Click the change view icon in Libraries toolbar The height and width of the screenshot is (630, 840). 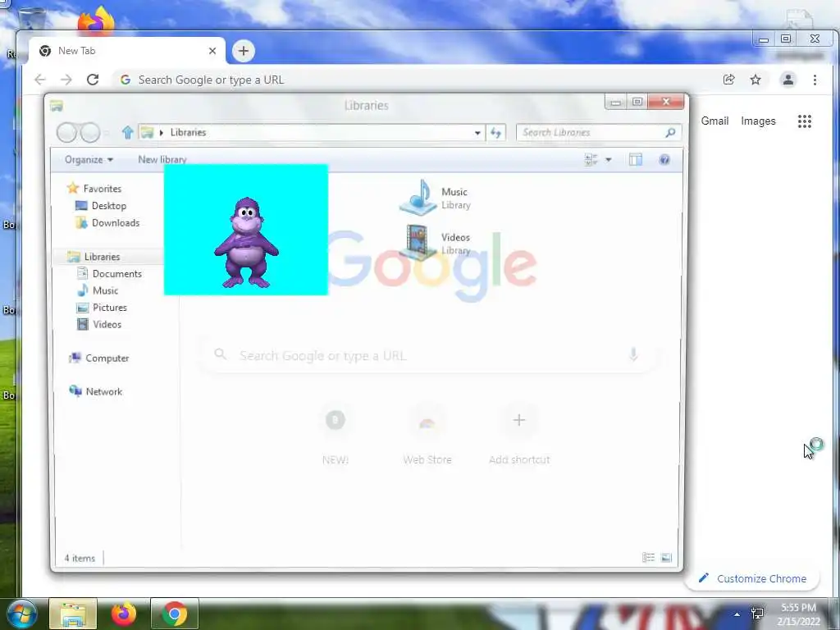591,160
